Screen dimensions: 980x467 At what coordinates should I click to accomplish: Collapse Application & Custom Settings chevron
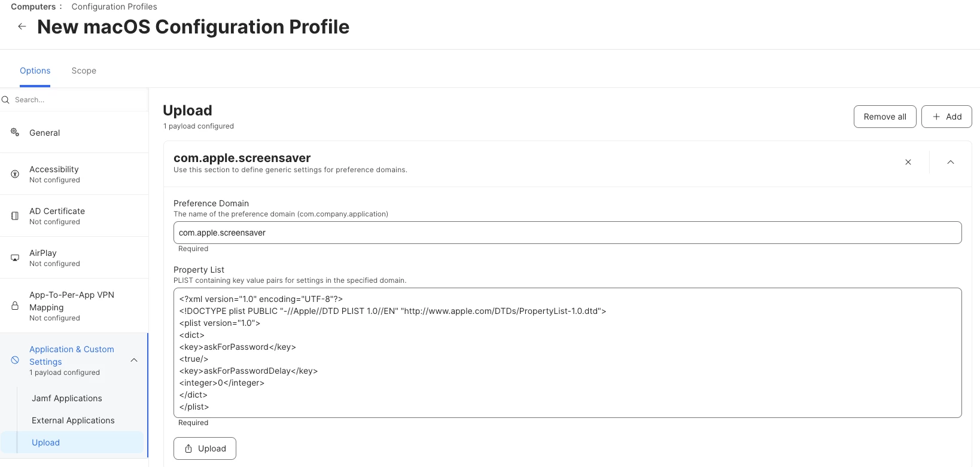pos(134,360)
